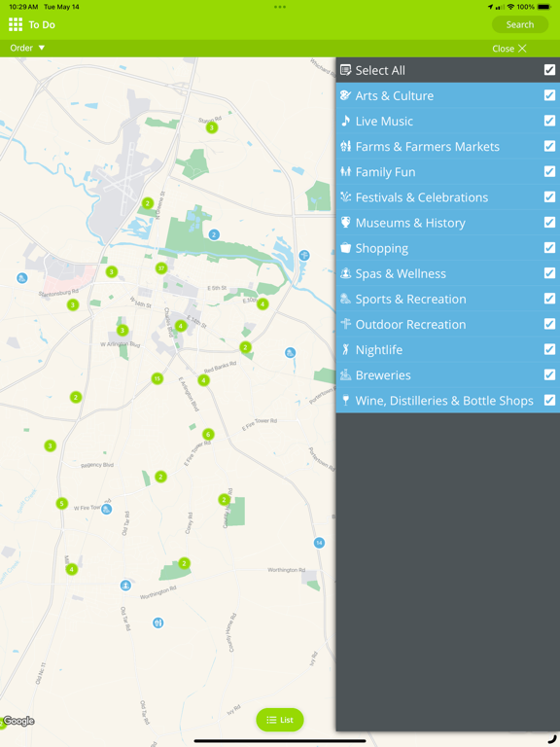Uncheck the Spas & Wellness checkbox
Viewport: 560px width, 747px height.
(x=549, y=273)
